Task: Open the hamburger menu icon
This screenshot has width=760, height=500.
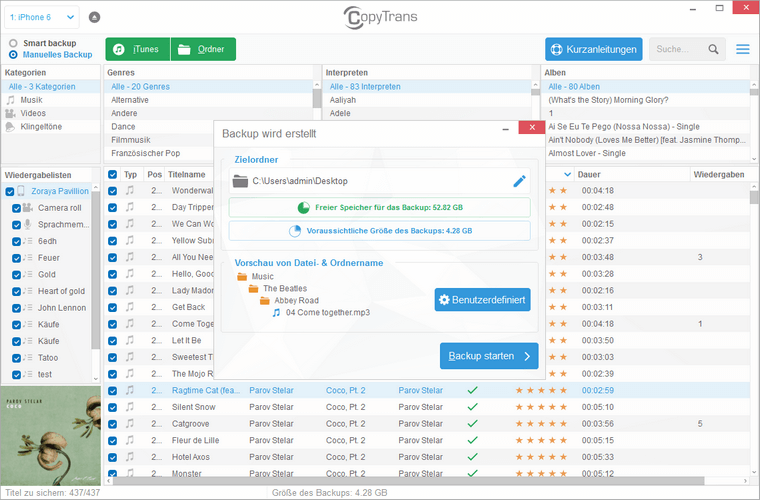Action: pyautogui.click(x=743, y=49)
